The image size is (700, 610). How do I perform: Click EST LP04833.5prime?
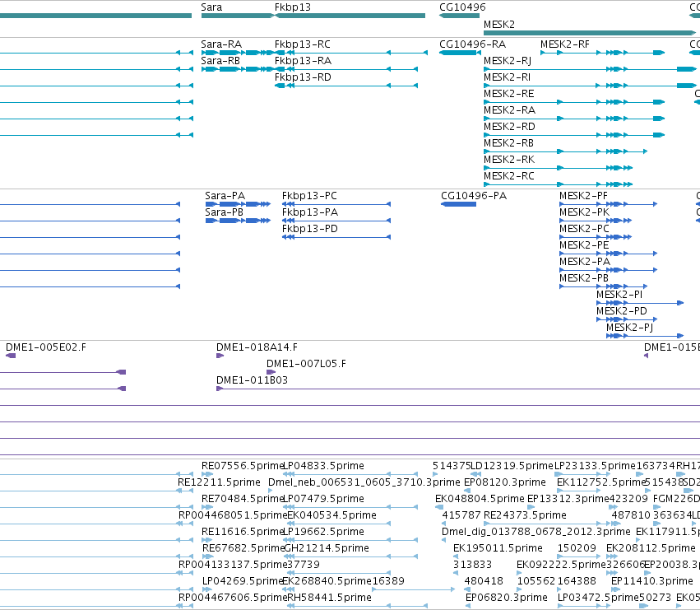[x=324, y=466]
